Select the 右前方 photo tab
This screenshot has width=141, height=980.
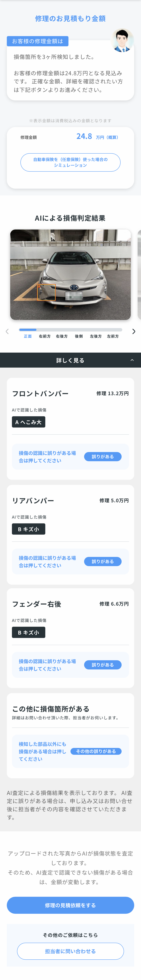click(x=44, y=336)
